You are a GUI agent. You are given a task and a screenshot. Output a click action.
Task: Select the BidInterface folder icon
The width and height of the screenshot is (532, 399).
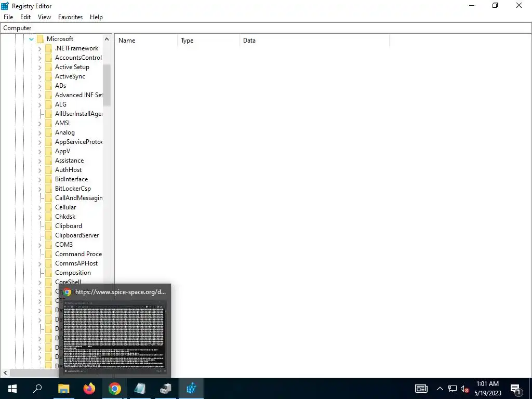[49, 179]
